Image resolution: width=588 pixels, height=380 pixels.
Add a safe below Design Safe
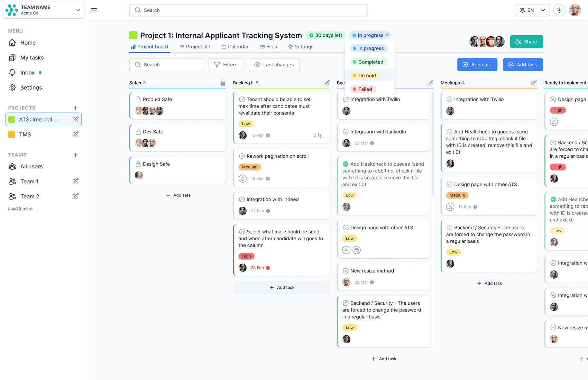[x=178, y=195]
